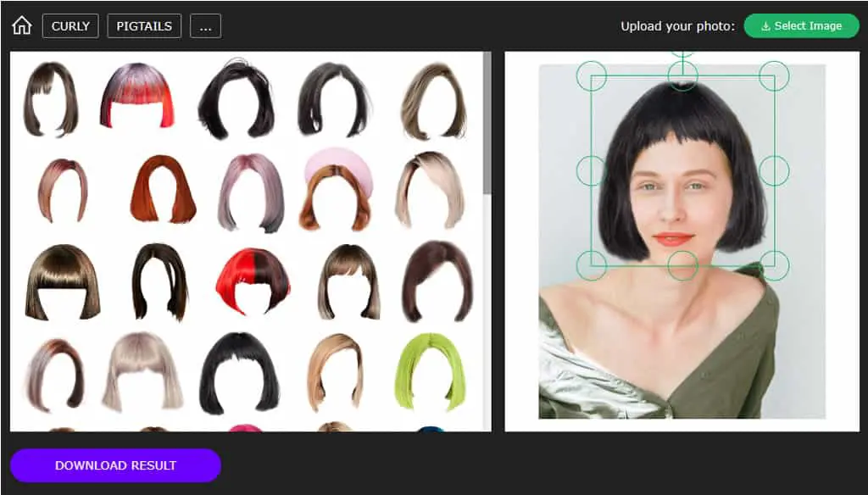
Task: Click the bottom-right resize handle circle
Action: (x=774, y=265)
